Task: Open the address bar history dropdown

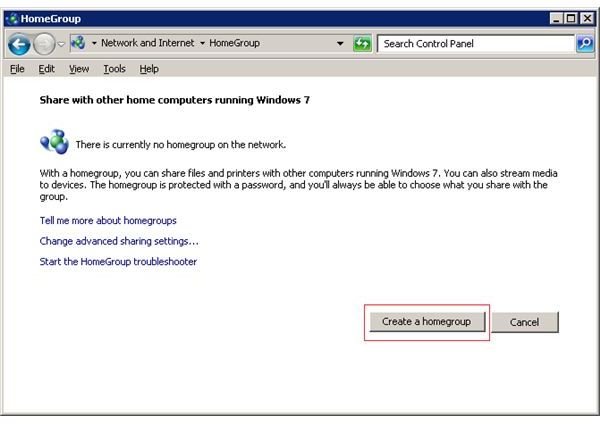Action: (x=340, y=44)
